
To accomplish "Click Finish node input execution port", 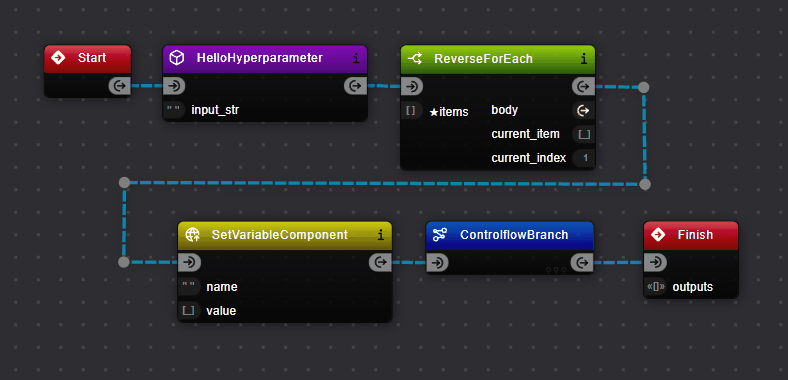I will point(655,262).
